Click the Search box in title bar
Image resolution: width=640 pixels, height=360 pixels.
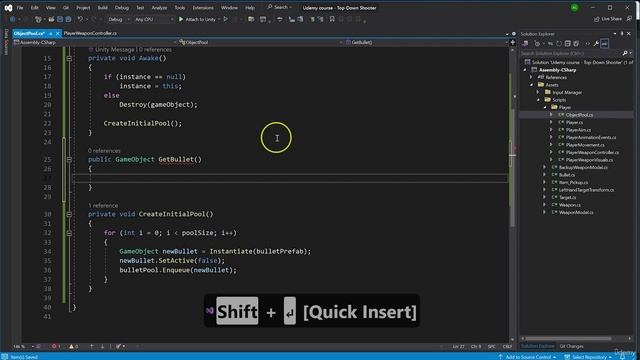coord(280,7)
